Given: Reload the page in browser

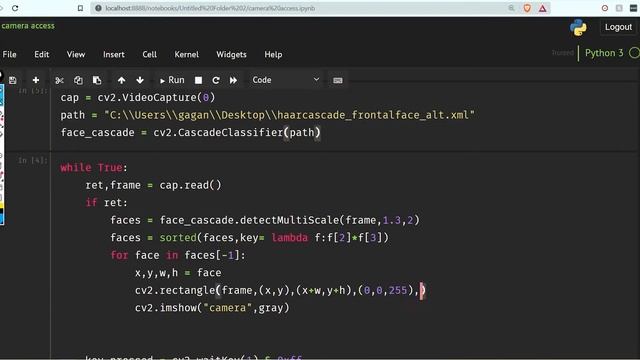Looking at the screenshot, I should tap(15, 8).
